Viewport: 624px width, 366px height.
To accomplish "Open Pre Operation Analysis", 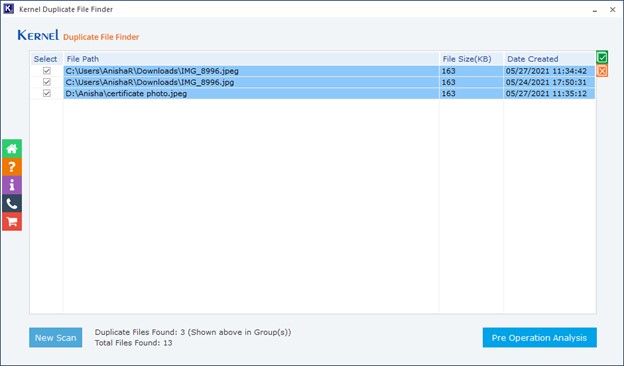I will click(x=540, y=337).
